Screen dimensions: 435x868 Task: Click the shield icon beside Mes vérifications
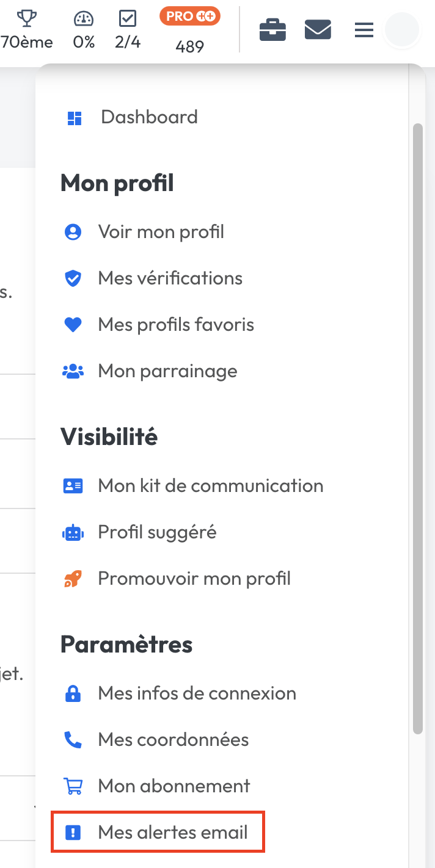tap(73, 278)
